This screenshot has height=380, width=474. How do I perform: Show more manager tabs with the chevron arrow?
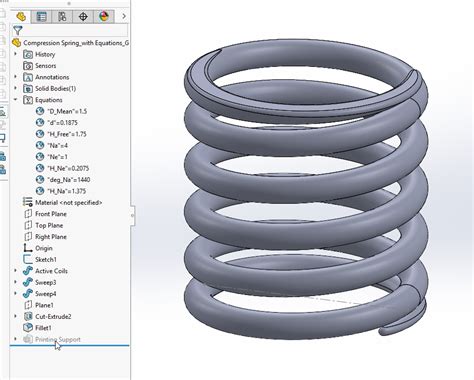tap(124, 16)
